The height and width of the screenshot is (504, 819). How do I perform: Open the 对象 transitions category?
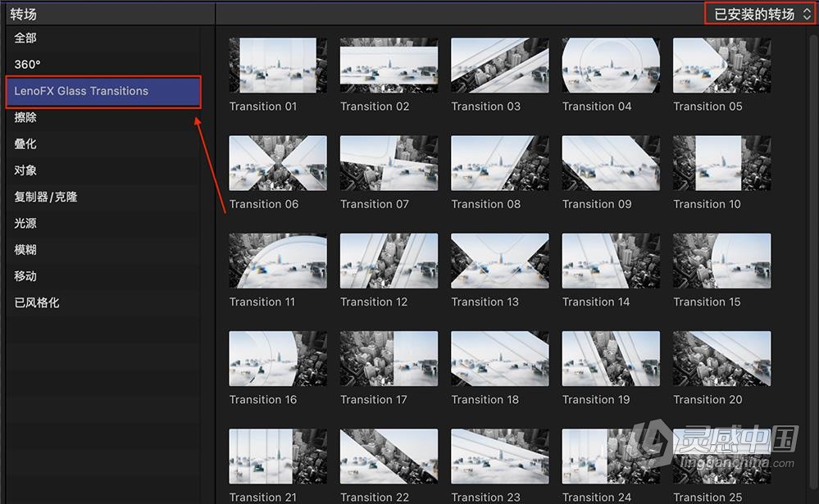pyautogui.click(x=24, y=170)
